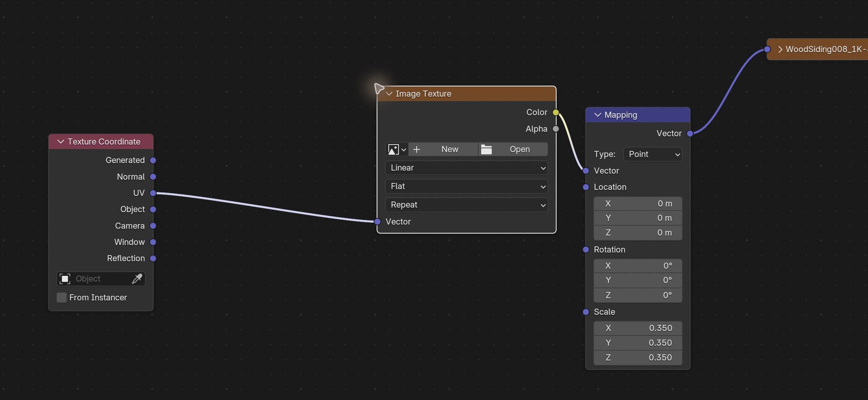Expand the WoodSiding008_1K node
This screenshot has width=868, height=400.
pyautogui.click(x=780, y=49)
